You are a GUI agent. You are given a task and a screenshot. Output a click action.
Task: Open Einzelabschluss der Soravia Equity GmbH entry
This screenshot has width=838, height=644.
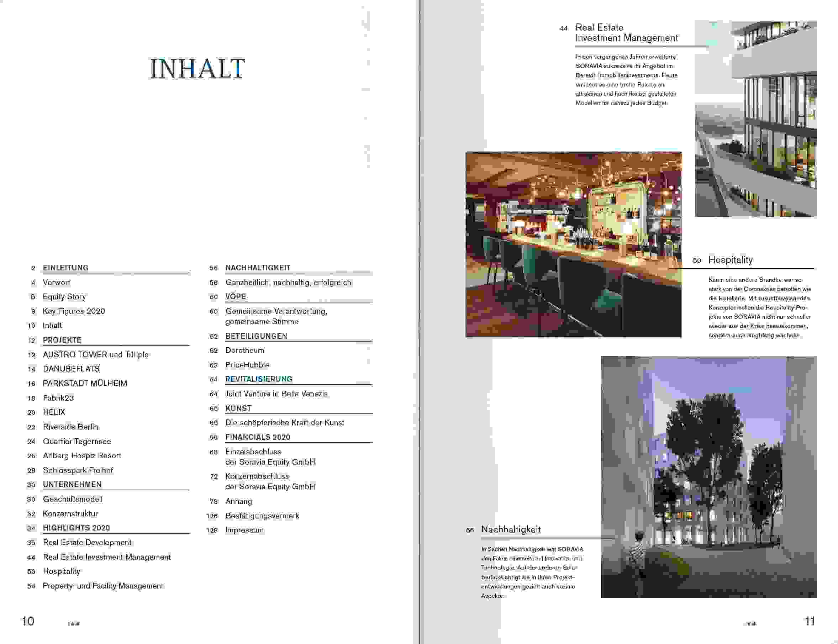click(x=270, y=457)
